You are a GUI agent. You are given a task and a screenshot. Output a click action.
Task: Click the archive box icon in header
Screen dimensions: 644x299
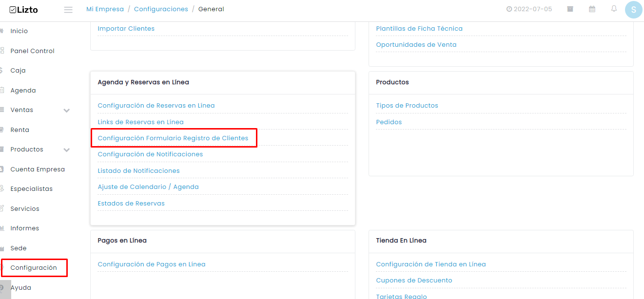tap(570, 9)
